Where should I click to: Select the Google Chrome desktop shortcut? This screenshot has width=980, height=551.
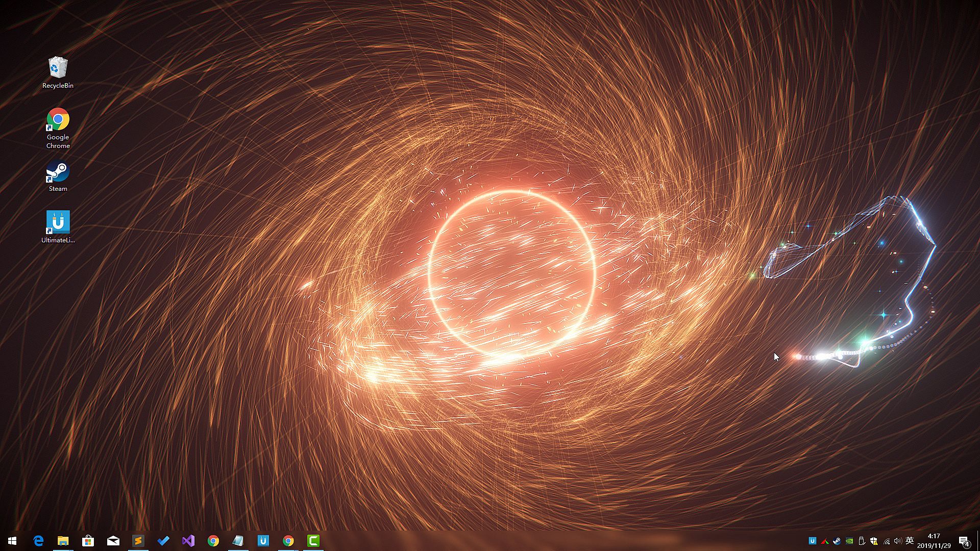coord(58,128)
